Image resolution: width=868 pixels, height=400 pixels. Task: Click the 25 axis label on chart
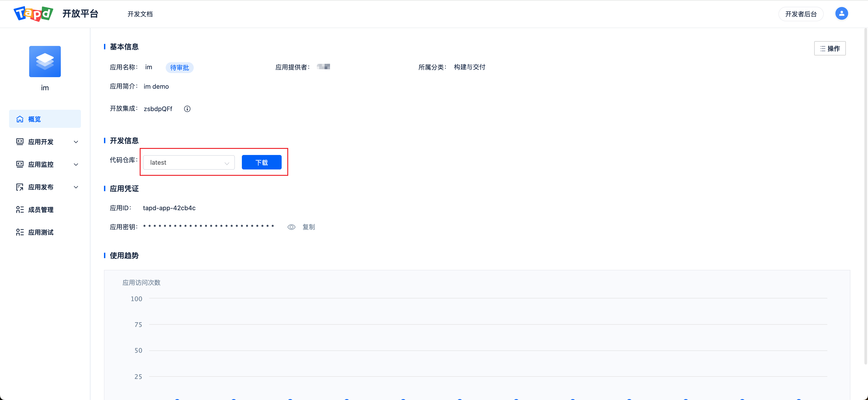click(138, 376)
